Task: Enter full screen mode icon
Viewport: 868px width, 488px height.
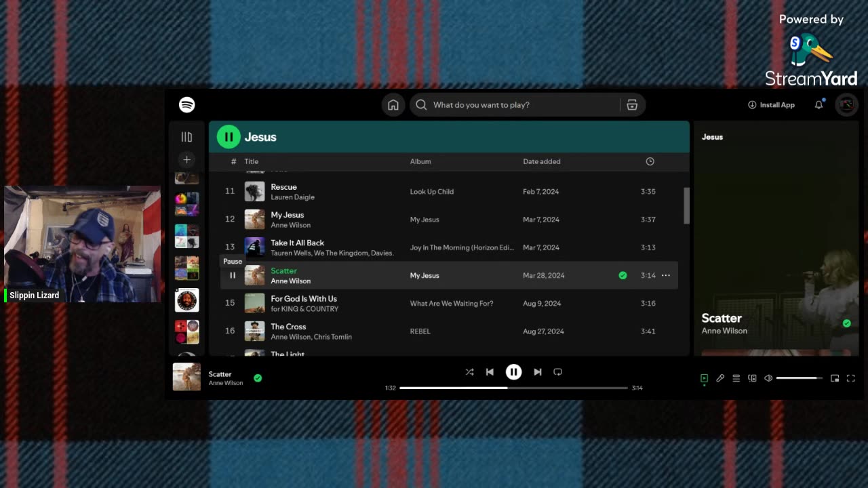Action: tap(851, 378)
